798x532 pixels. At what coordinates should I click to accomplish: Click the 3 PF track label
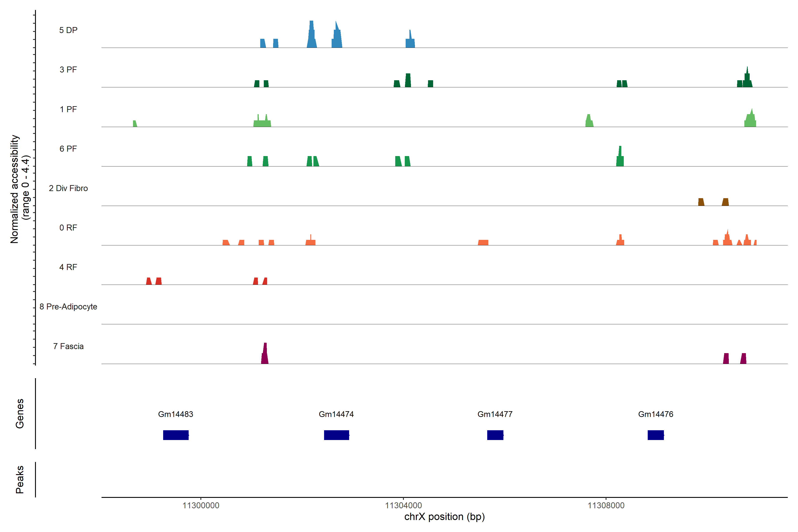[x=68, y=70]
